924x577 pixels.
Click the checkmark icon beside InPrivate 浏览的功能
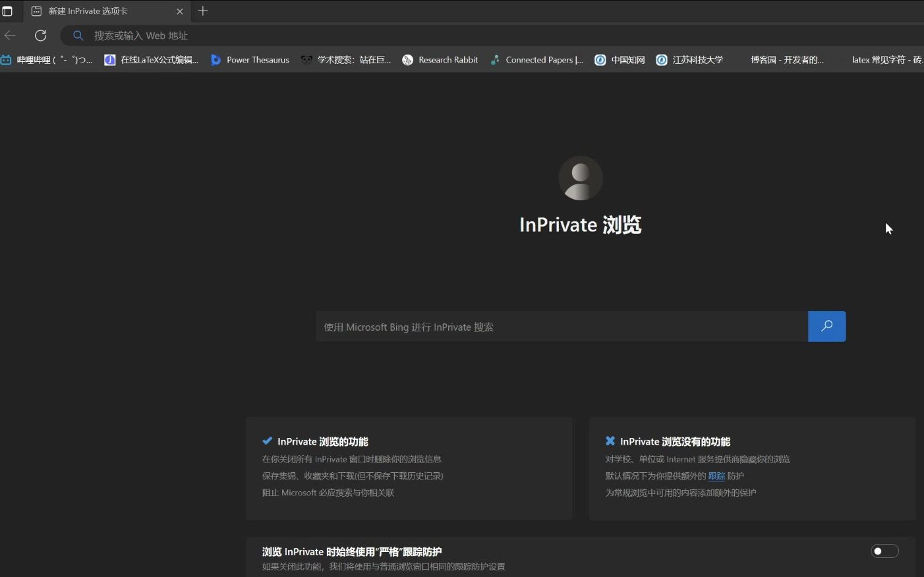click(267, 441)
